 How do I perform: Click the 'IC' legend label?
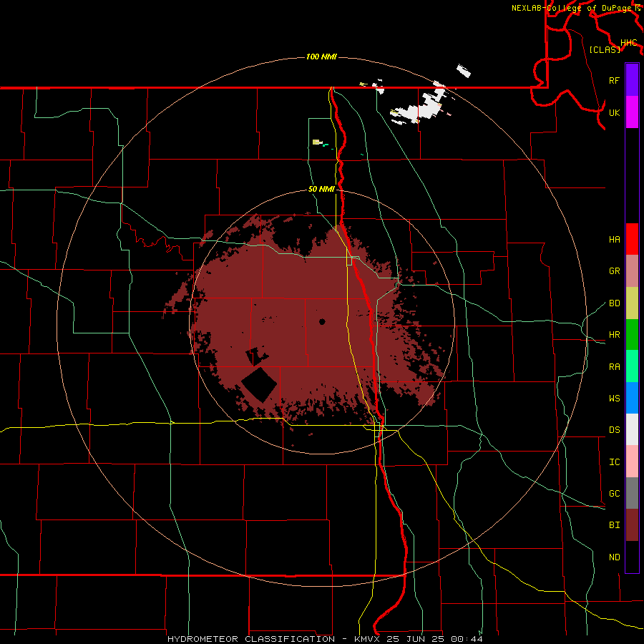(x=615, y=462)
